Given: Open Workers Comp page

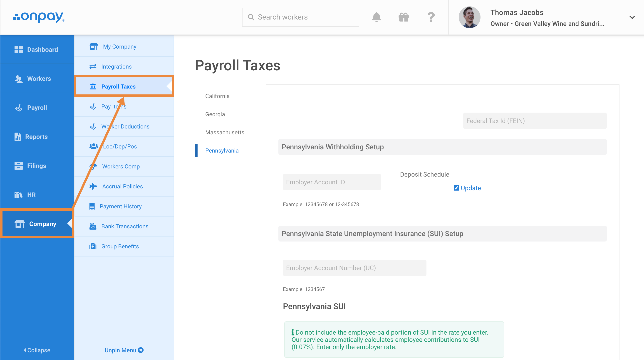Looking at the screenshot, I should [124, 166].
